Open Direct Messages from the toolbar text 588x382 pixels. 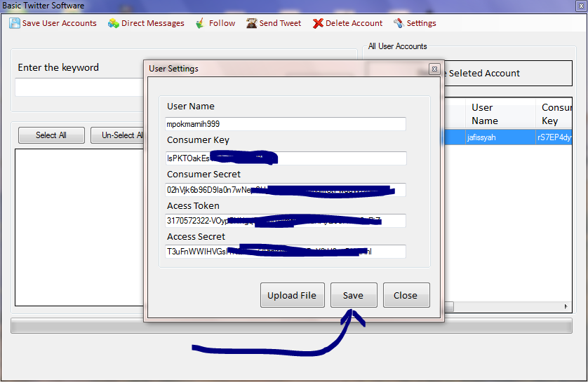(x=153, y=23)
